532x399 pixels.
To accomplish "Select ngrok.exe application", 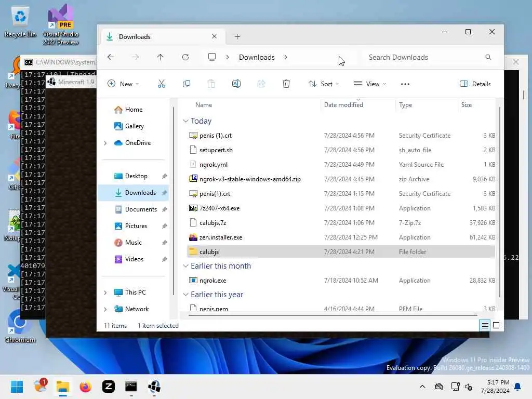I will click(341, 281).
